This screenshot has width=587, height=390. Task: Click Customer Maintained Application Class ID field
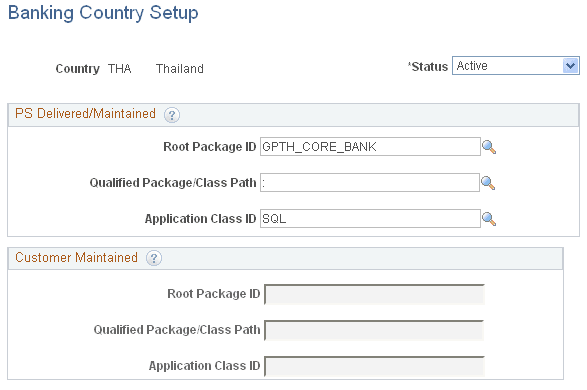click(374, 366)
